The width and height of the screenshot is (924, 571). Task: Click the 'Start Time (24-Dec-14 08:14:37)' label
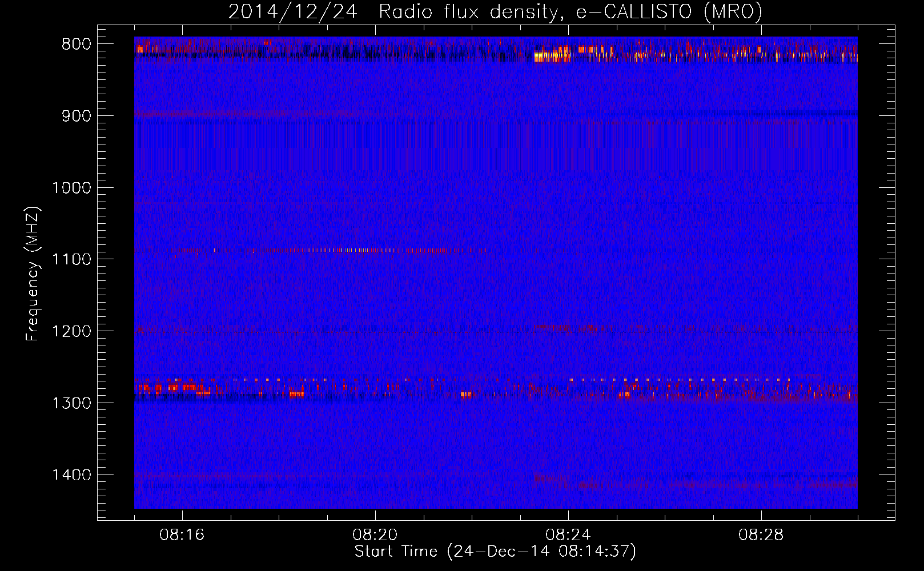tap(495, 552)
